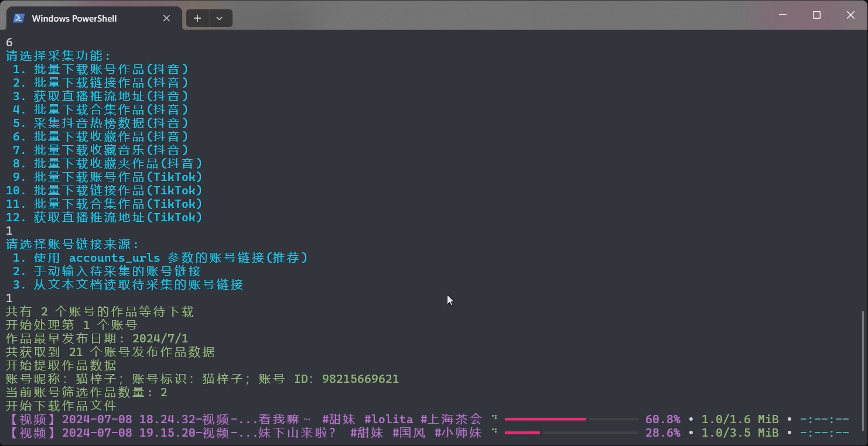
Task: Click the video entry '2024-07-08 19.15.20'
Action: pyautogui.click(x=244, y=433)
